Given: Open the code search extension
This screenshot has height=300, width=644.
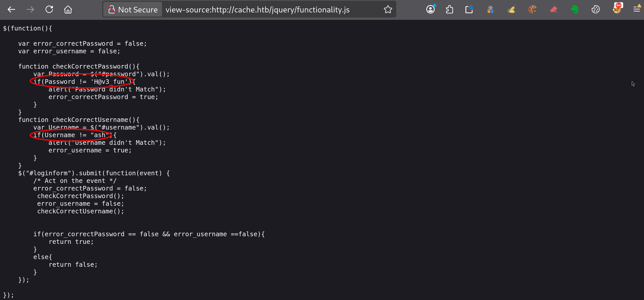Looking at the screenshot, I should [x=469, y=10].
